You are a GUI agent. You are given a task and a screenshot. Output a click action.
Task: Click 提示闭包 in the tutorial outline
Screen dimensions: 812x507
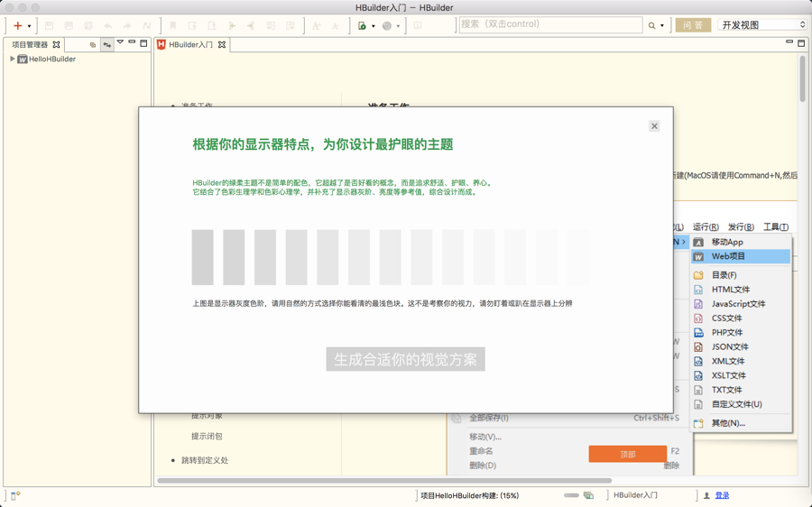point(207,437)
